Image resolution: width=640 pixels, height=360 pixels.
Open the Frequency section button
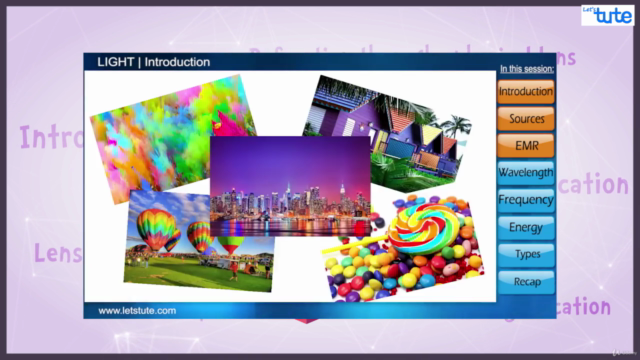click(526, 200)
